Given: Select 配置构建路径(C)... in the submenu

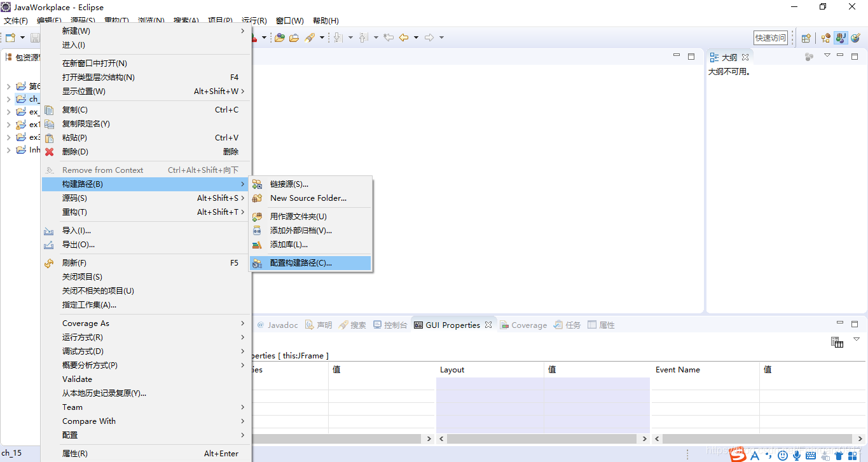Looking at the screenshot, I should coord(310,263).
